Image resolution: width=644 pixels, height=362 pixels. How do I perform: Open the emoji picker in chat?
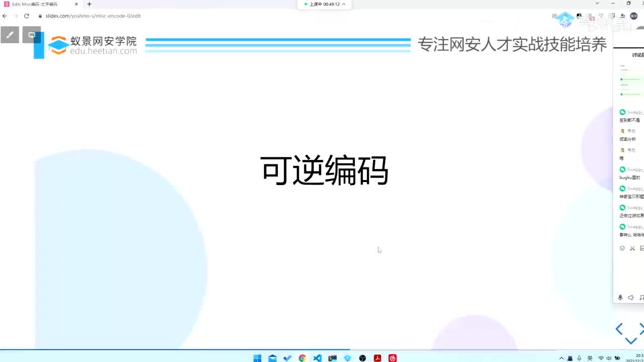[622, 248]
